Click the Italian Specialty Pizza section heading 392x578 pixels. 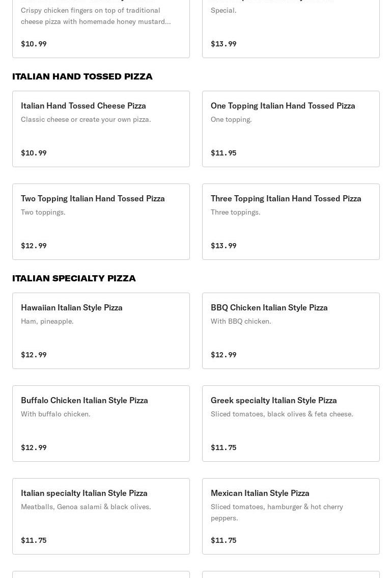[74, 278]
